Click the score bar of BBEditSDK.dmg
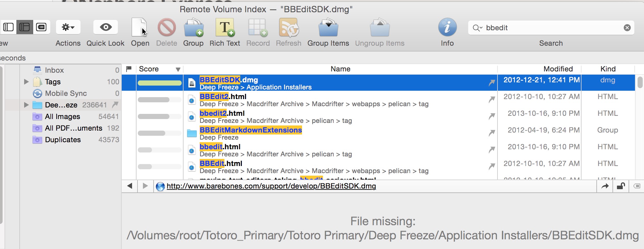 coord(160,83)
